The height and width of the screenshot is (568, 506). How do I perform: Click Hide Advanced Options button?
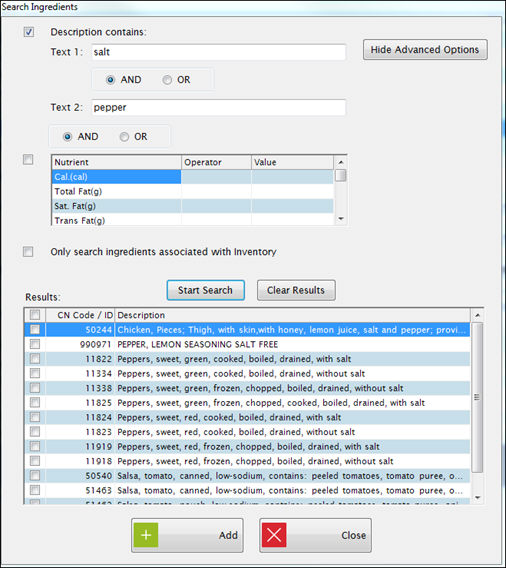pos(425,50)
